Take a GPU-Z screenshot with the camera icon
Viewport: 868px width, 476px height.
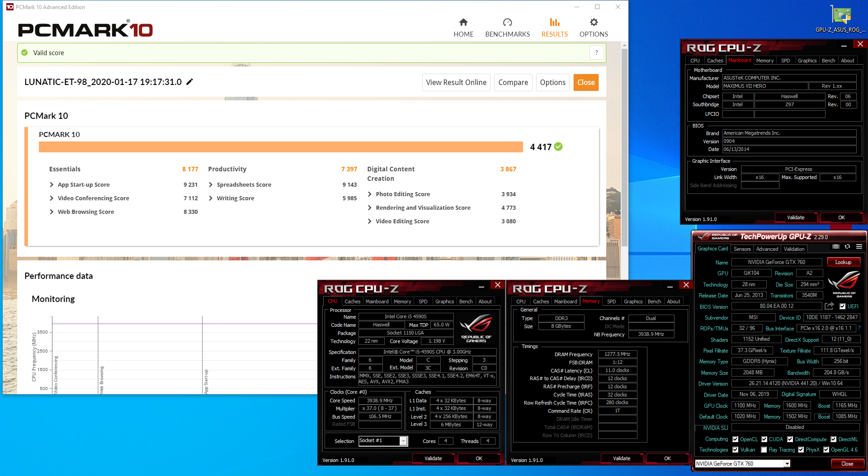tap(835, 246)
